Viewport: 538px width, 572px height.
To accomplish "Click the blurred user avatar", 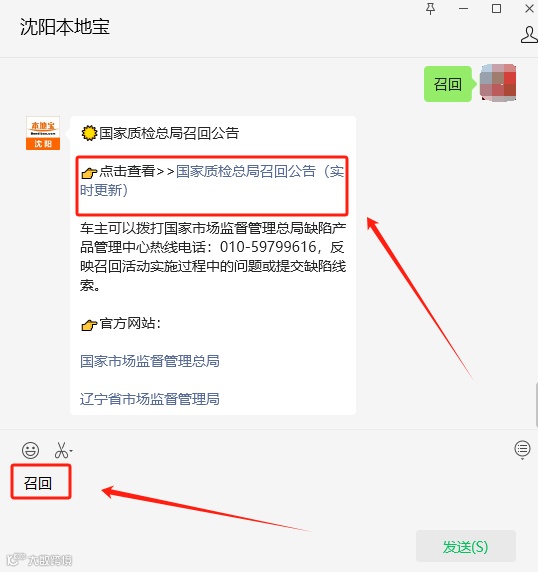I will point(498,82).
